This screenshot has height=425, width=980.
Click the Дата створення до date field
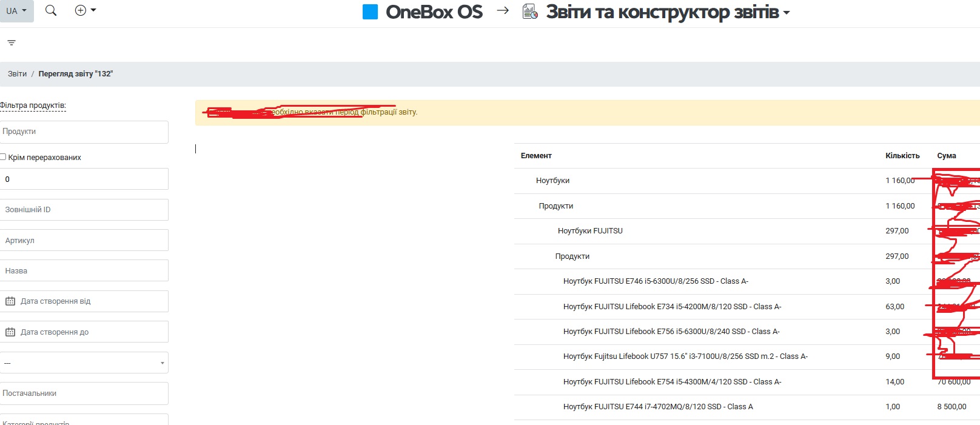(84, 332)
